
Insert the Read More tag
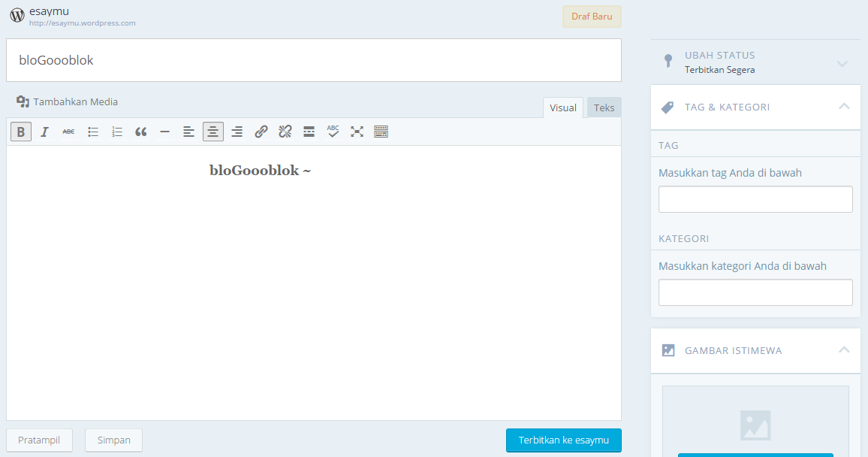click(x=309, y=132)
